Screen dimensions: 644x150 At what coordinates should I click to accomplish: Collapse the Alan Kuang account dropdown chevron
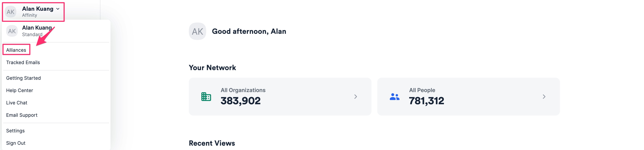pyautogui.click(x=58, y=9)
